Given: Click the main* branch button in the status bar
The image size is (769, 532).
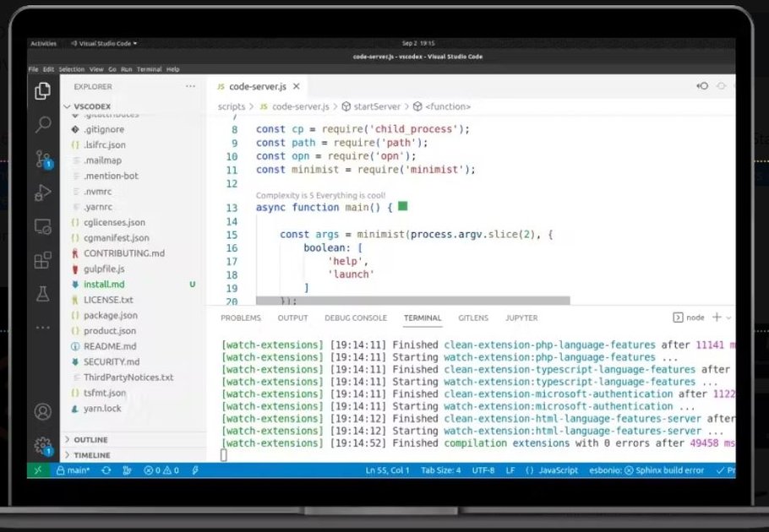Looking at the screenshot, I should click(x=75, y=471).
